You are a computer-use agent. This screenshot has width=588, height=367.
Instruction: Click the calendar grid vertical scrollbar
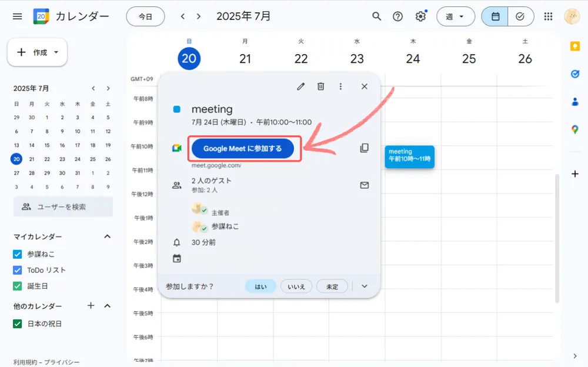pyautogui.click(x=557, y=238)
